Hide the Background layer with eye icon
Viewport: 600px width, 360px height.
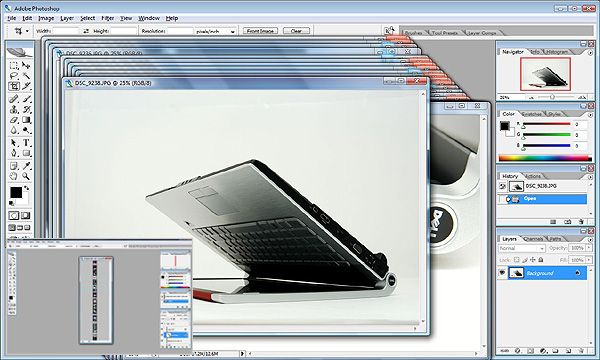click(x=502, y=273)
